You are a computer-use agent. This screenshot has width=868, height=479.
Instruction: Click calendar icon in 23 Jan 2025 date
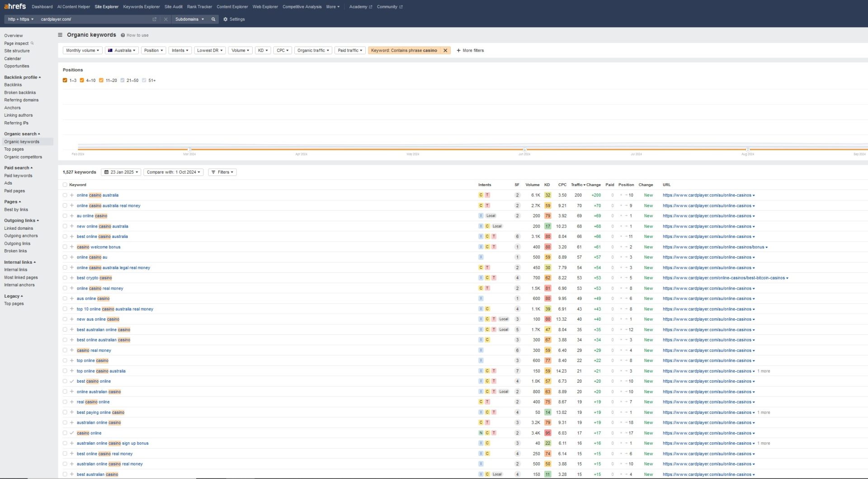click(x=107, y=172)
